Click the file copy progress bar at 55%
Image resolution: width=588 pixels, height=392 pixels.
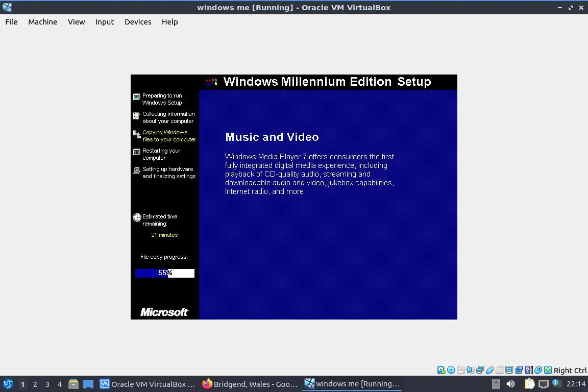[165, 273]
